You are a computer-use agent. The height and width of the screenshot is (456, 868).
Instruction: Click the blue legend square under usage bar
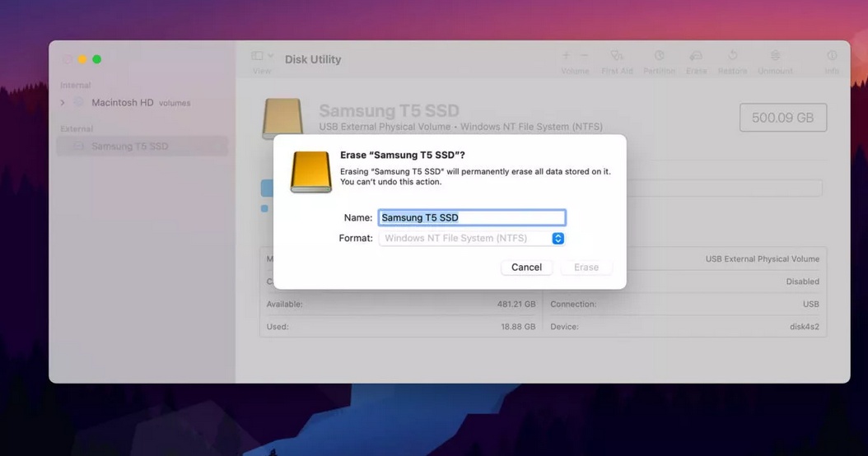coord(264,208)
